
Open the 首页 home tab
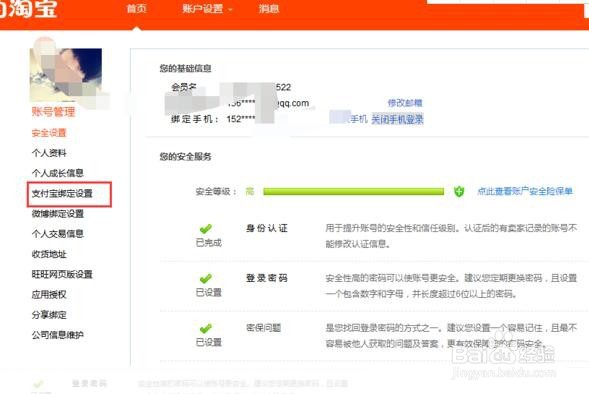[137, 9]
